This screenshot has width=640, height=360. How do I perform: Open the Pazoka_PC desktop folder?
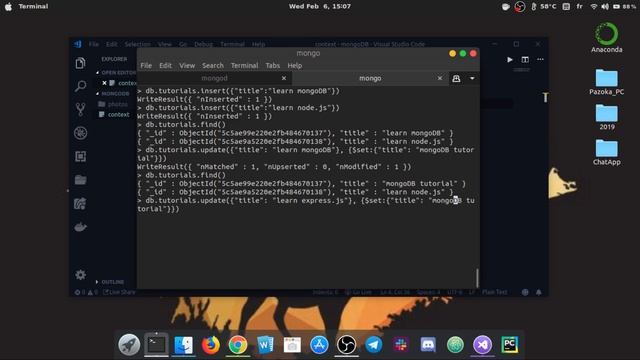607,82
